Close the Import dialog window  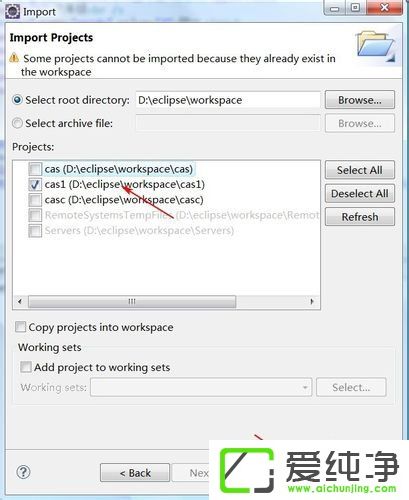point(384,7)
